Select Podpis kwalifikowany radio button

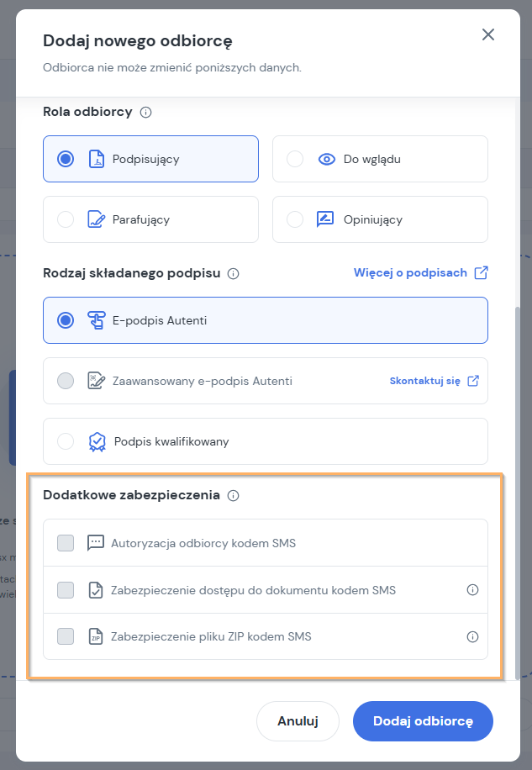pos(66,441)
